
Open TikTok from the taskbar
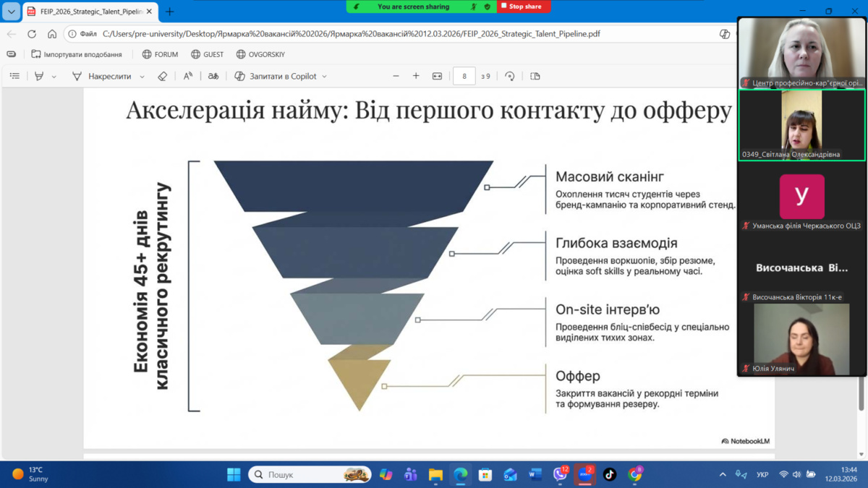tap(610, 474)
